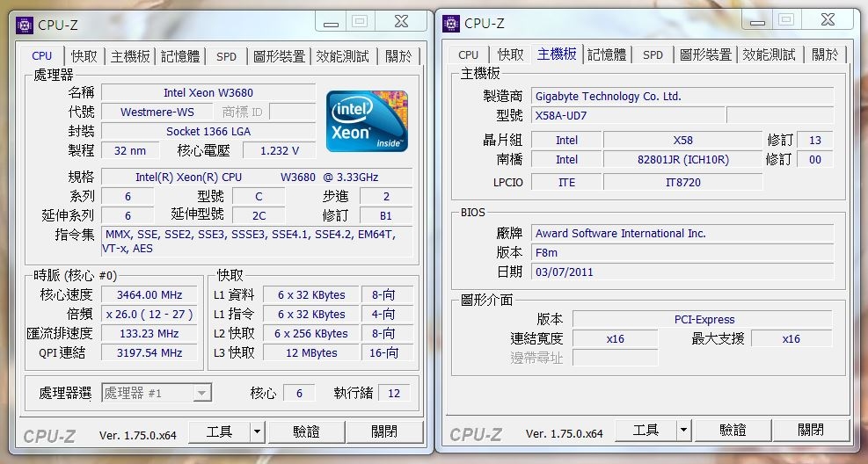Minimize the left CPU-Z window

click(331, 23)
